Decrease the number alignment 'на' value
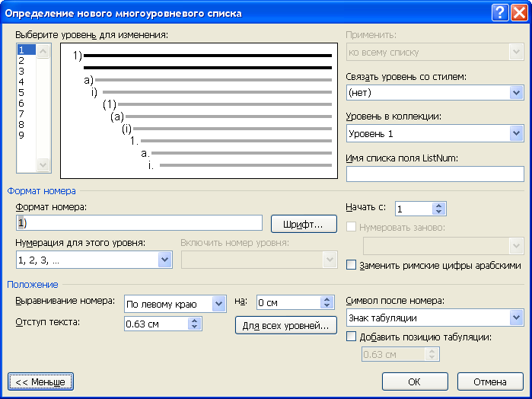The image size is (532, 399). coord(327,305)
